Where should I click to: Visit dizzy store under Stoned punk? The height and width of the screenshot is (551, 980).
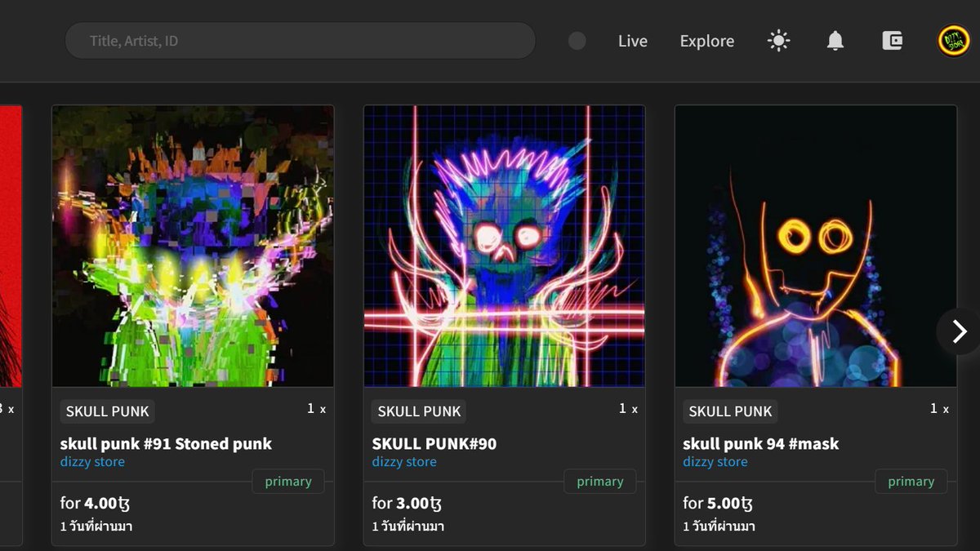(x=92, y=462)
